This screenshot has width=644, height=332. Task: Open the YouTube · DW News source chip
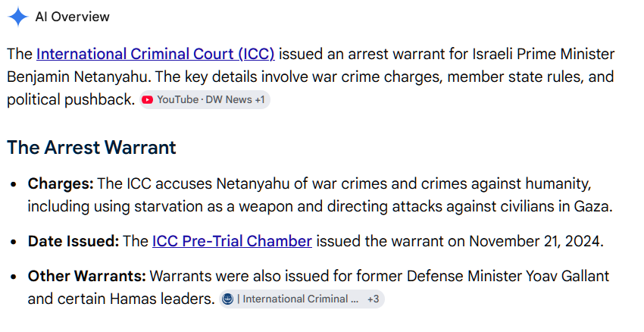(x=205, y=100)
